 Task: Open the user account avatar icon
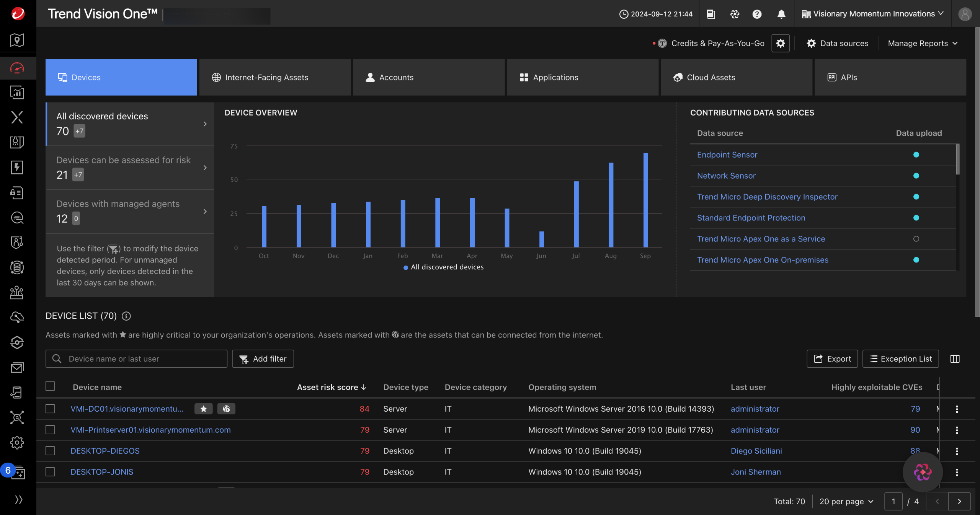[965, 14]
